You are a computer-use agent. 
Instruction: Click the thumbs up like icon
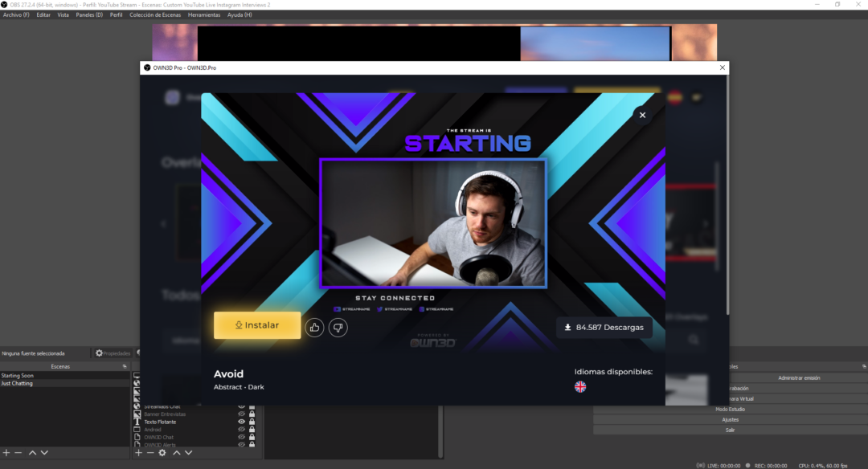tap(314, 327)
